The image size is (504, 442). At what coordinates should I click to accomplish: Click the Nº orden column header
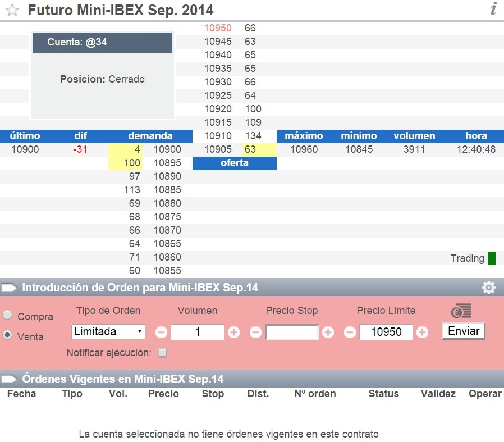click(x=315, y=394)
